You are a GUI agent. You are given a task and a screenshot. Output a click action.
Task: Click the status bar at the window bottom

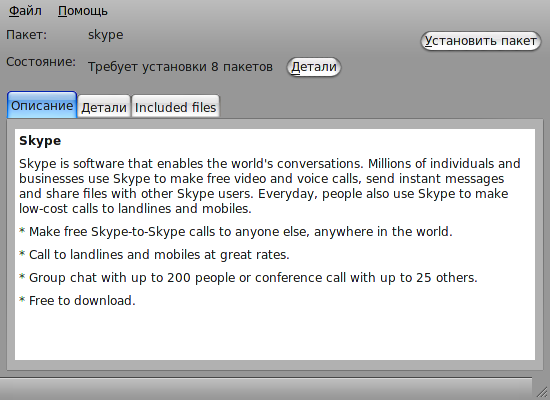pyautogui.click(x=266, y=389)
